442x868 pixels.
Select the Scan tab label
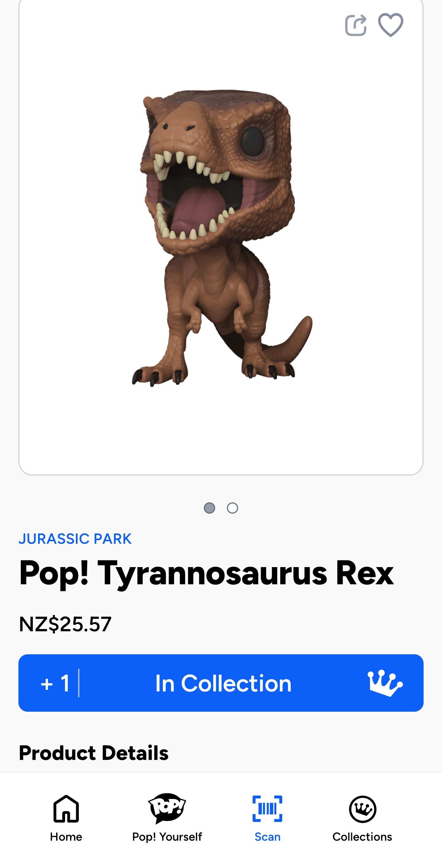[x=267, y=837]
